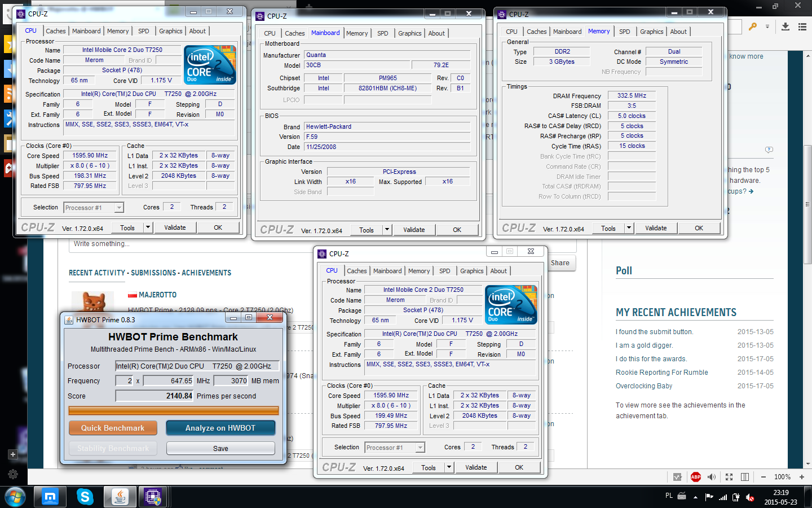Click the taskbar clock showing 23:19
The width and height of the screenshot is (812, 508).
click(x=780, y=497)
